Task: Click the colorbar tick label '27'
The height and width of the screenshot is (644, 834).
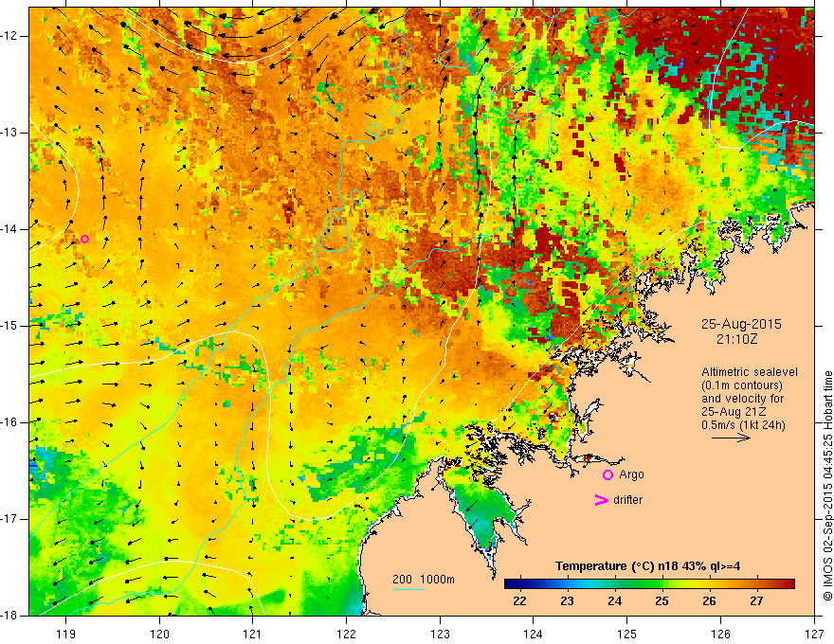Action: click(x=756, y=601)
